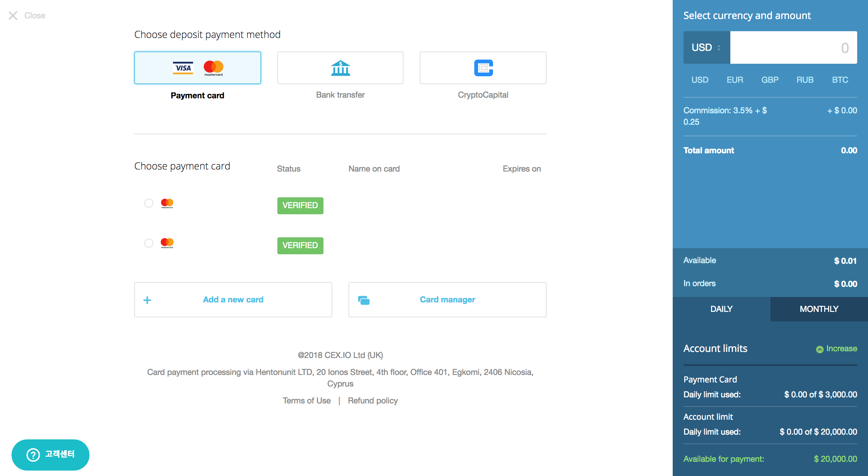This screenshot has height=476, width=868.
Task: Open the Refund policy link
Action: click(x=373, y=401)
